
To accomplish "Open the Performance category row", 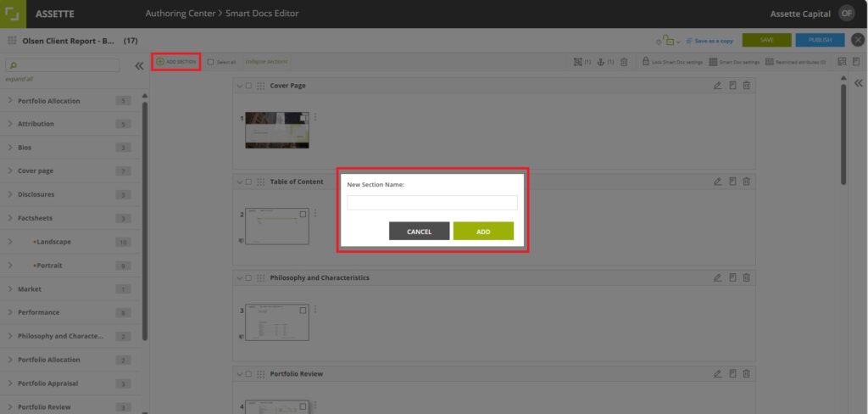I will (71, 312).
